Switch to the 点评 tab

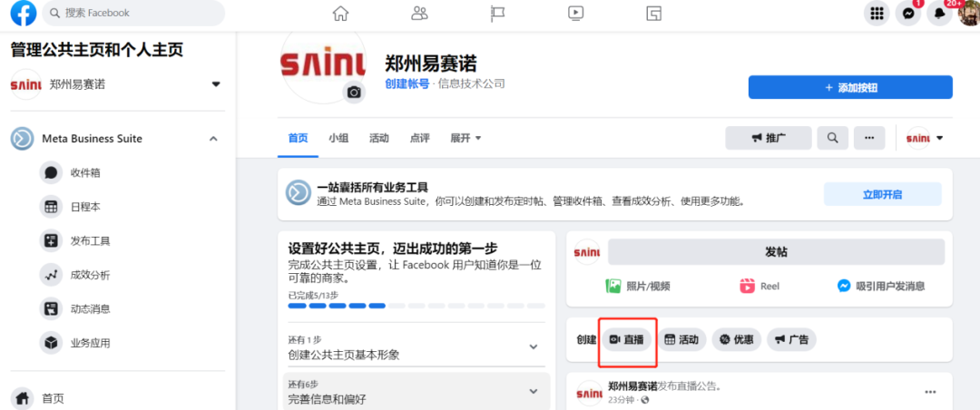click(x=419, y=138)
